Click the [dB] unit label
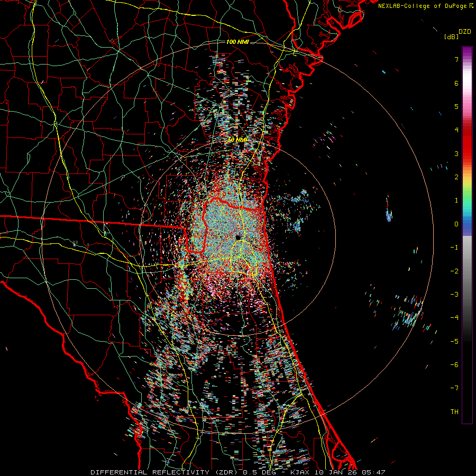476x476 pixels. [451, 36]
